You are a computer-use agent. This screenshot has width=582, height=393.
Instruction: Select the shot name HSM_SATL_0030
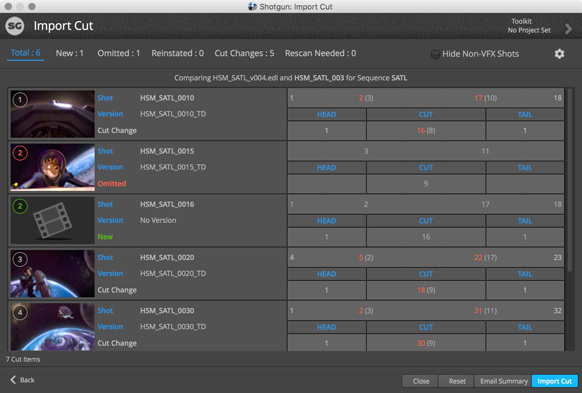167,311
